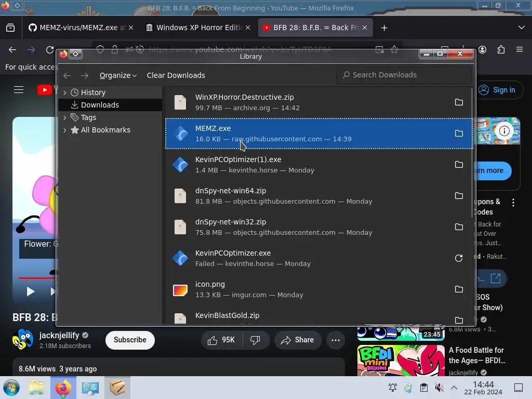
Task: Dislike the BFB 28 video
Action: pos(255,340)
